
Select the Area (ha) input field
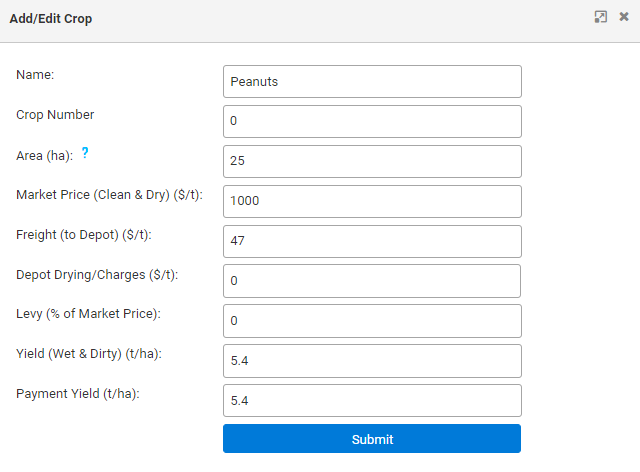[372, 161]
